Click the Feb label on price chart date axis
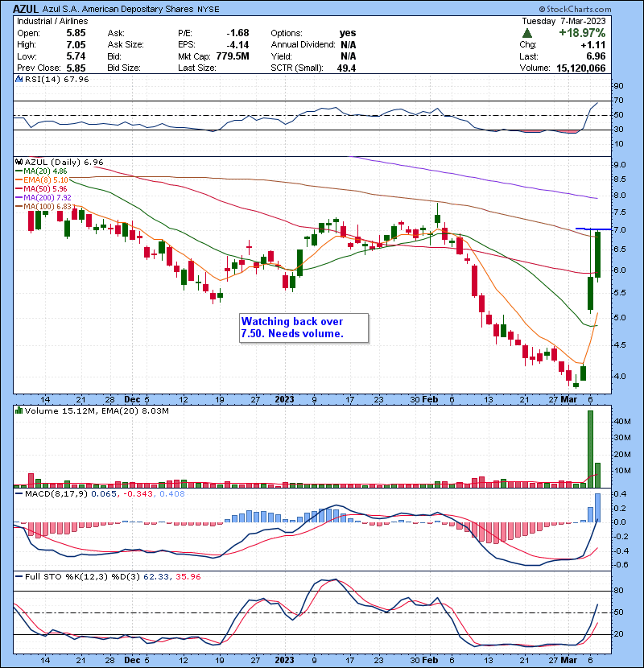644x668 pixels. point(430,399)
